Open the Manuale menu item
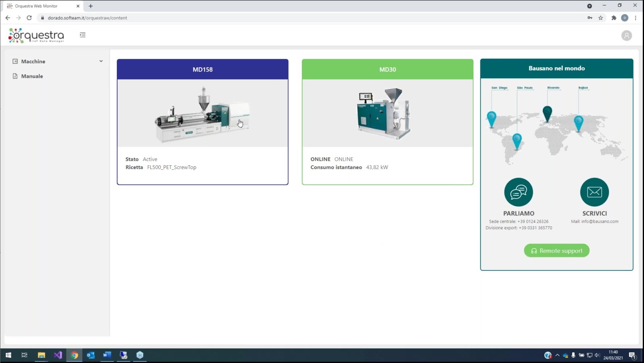This screenshot has width=644, height=363. pos(32,76)
